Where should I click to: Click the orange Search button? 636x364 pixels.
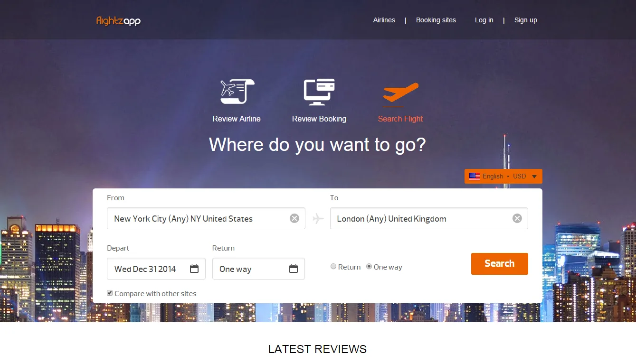pos(500,264)
